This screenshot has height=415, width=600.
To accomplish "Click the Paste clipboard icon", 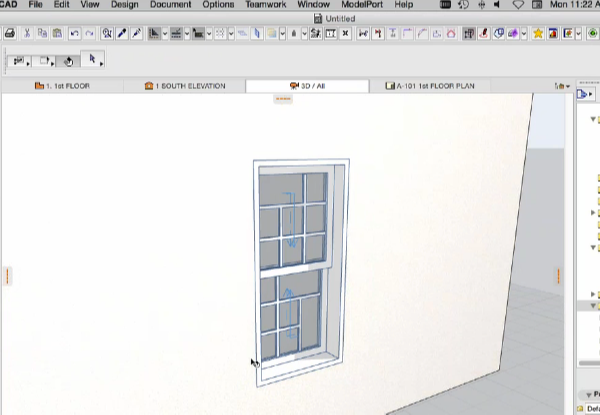I will click(57, 34).
